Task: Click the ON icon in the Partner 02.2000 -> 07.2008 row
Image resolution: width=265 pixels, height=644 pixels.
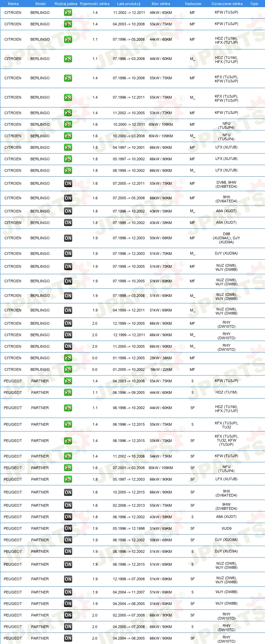Action: click(x=68, y=615)
